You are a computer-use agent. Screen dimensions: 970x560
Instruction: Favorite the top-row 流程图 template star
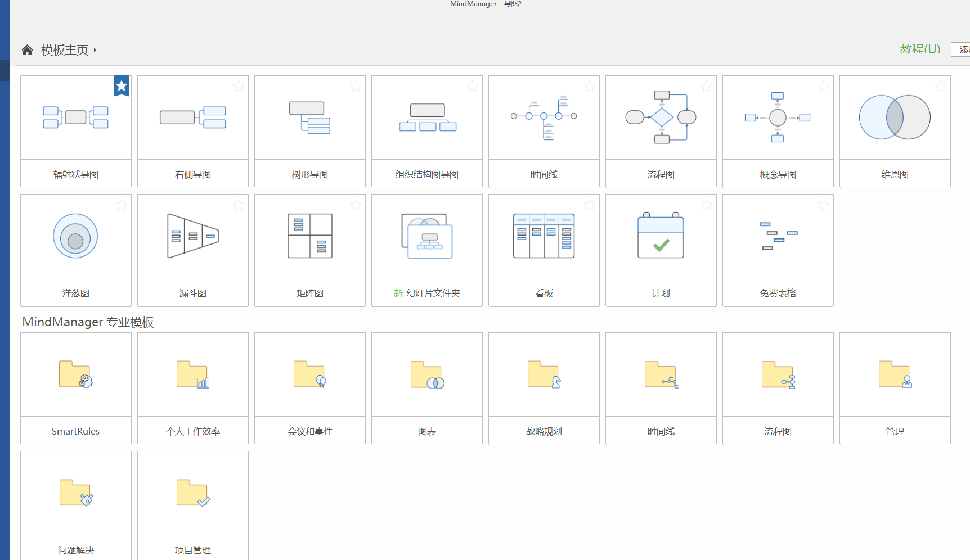(707, 86)
